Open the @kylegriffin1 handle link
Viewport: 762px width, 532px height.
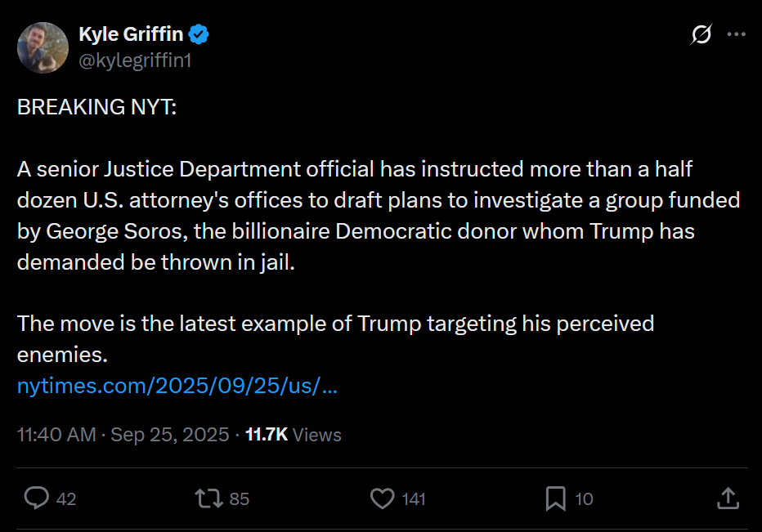pos(135,60)
